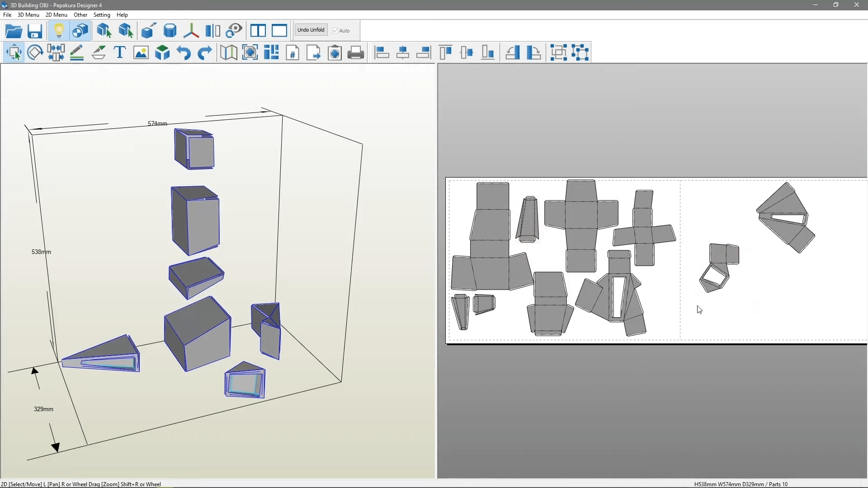The height and width of the screenshot is (488, 868).
Task: Click the arrange parts blocks icon
Action: click(271, 52)
